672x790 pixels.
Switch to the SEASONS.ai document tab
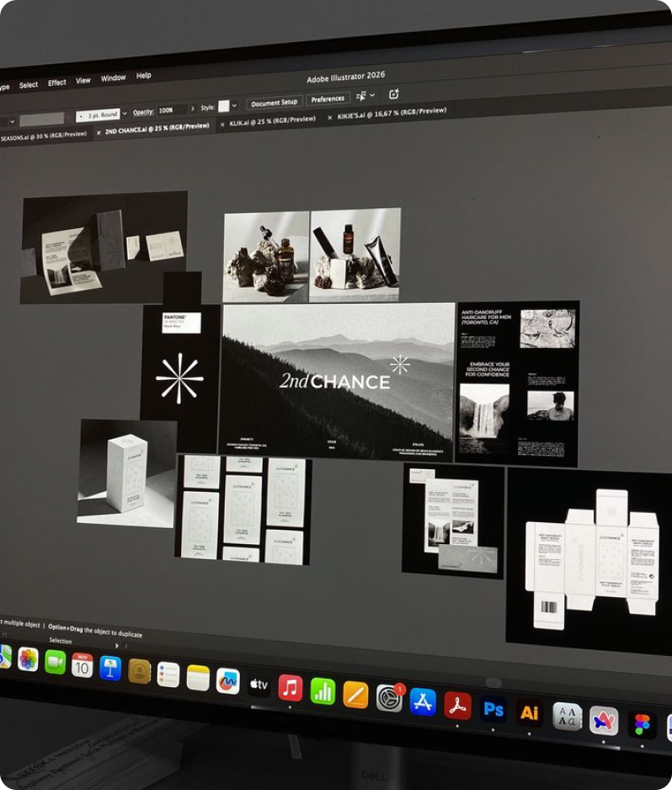pos(43,136)
